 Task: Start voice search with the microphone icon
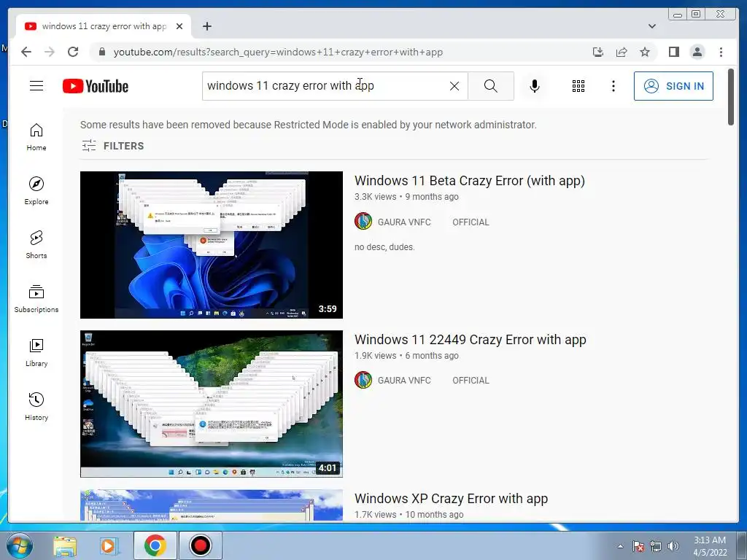[x=535, y=86]
